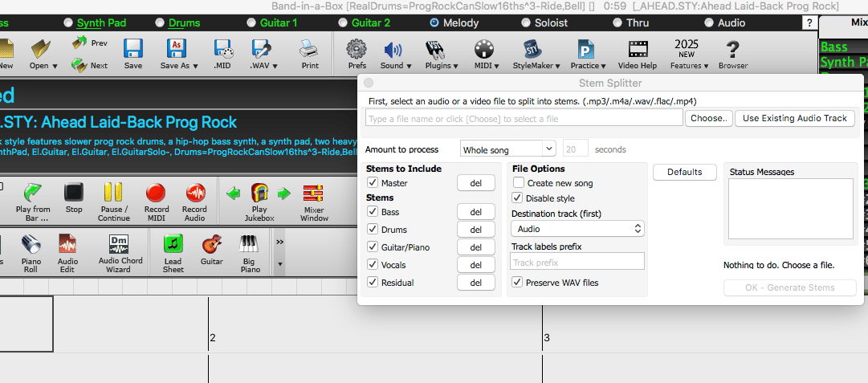The height and width of the screenshot is (383, 868).
Task: Select the Soloist track radio button
Action: pos(525,22)
